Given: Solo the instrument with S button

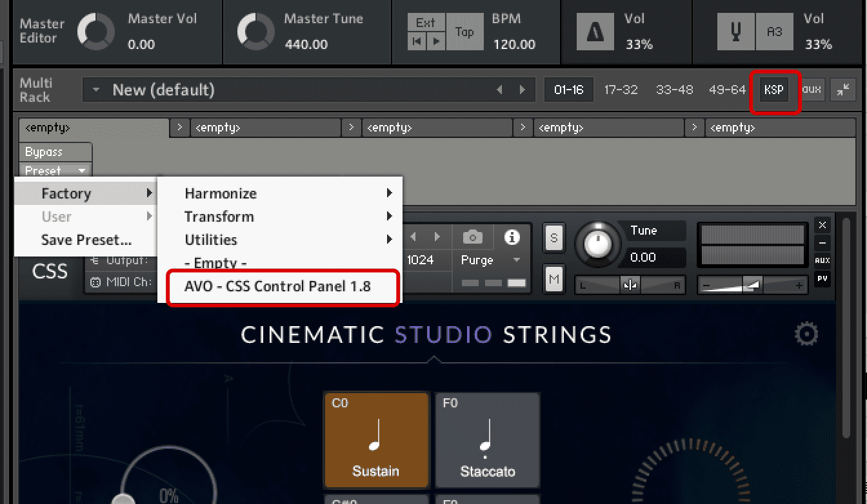Looking at the screenshot, I should (x=553, y=238).
